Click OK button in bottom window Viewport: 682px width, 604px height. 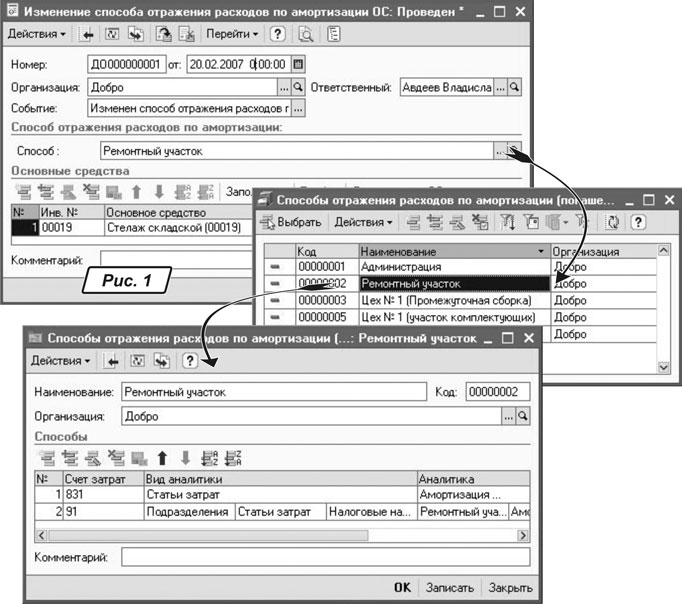401,588
